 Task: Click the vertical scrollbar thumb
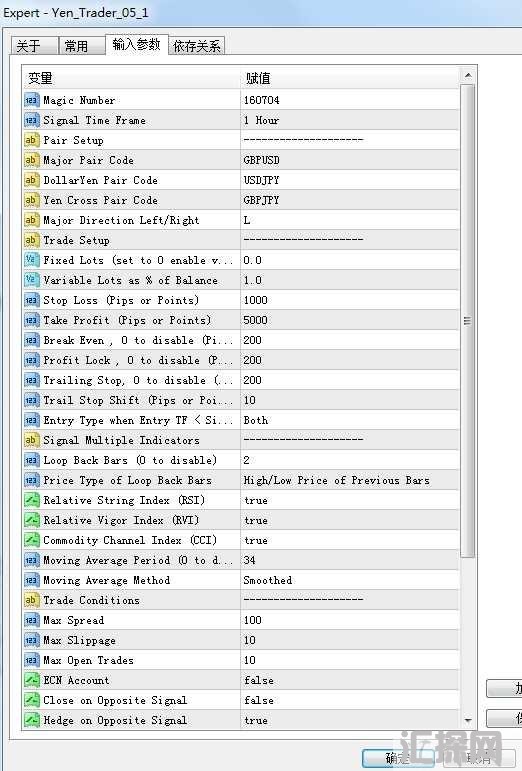(467, 321)
